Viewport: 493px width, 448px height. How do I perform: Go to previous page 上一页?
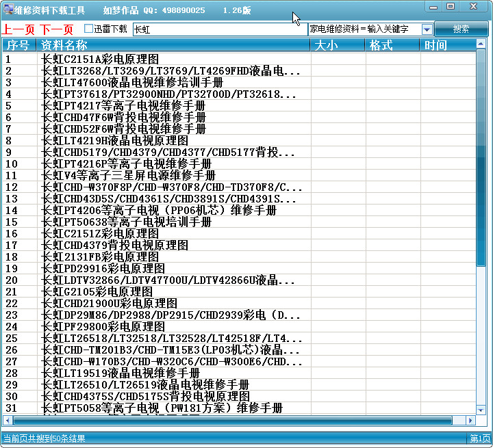(18, 29)
